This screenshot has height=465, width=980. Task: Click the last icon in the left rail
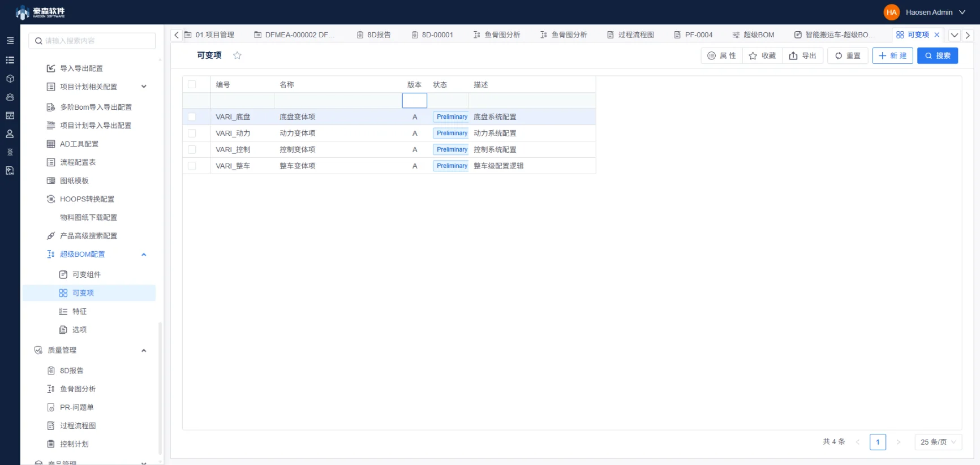(10, 171)
